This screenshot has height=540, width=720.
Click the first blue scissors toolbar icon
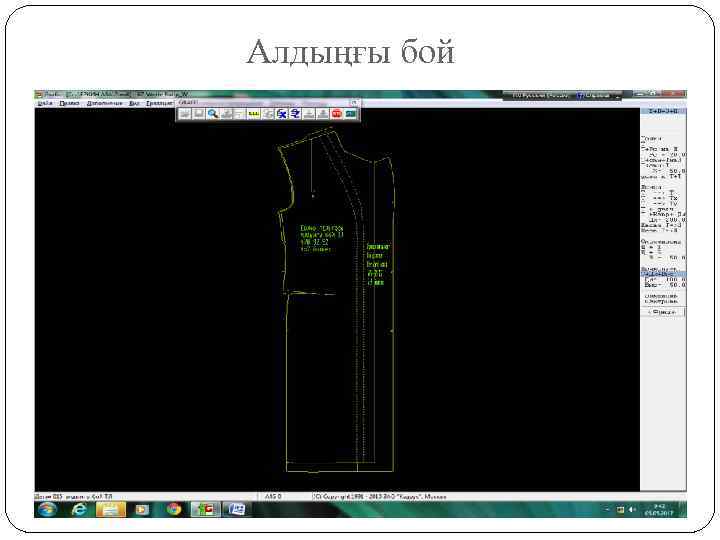pos(281,114)
